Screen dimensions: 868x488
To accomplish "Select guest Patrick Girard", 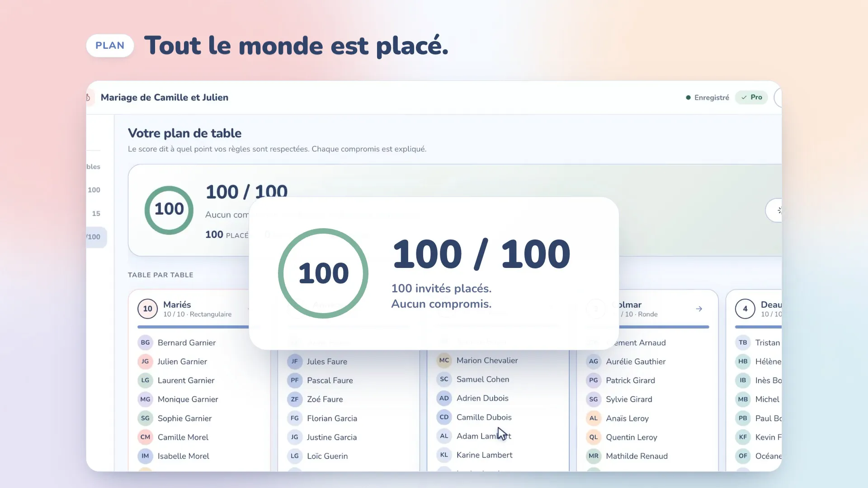I will (630, 380).
